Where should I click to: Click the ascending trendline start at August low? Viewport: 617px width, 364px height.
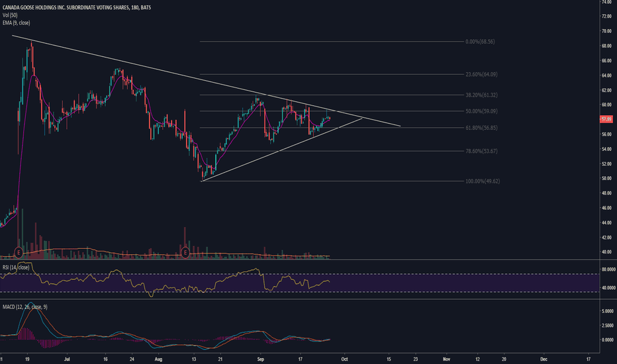coord(202,181)
